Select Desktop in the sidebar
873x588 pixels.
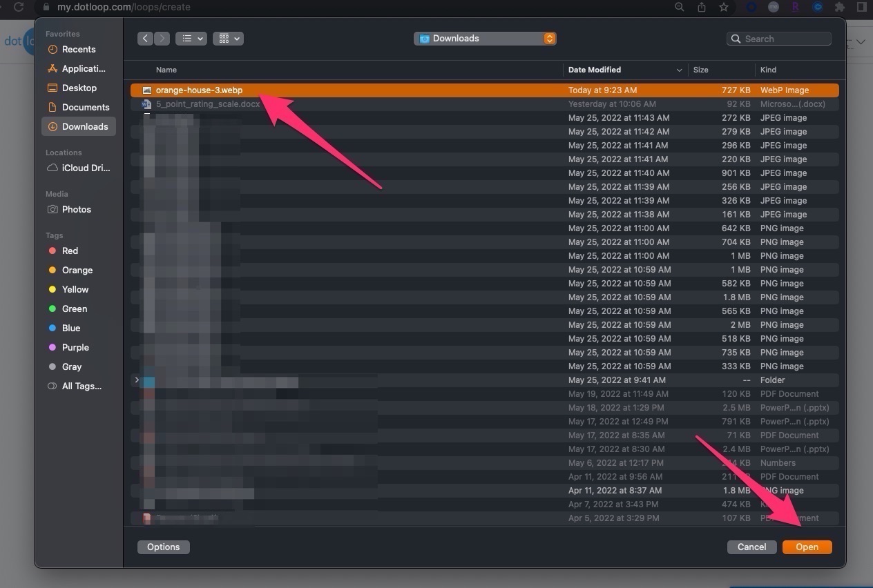79,88
